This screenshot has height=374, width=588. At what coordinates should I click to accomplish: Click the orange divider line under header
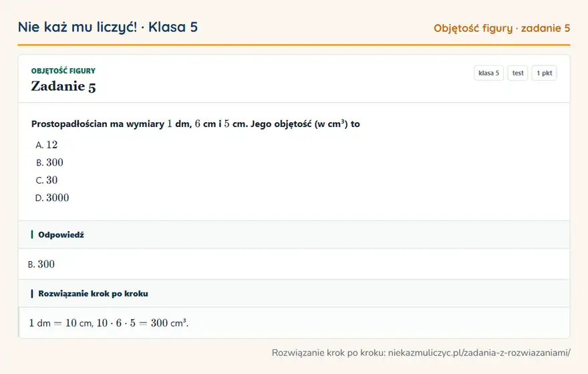coord(294,45)
